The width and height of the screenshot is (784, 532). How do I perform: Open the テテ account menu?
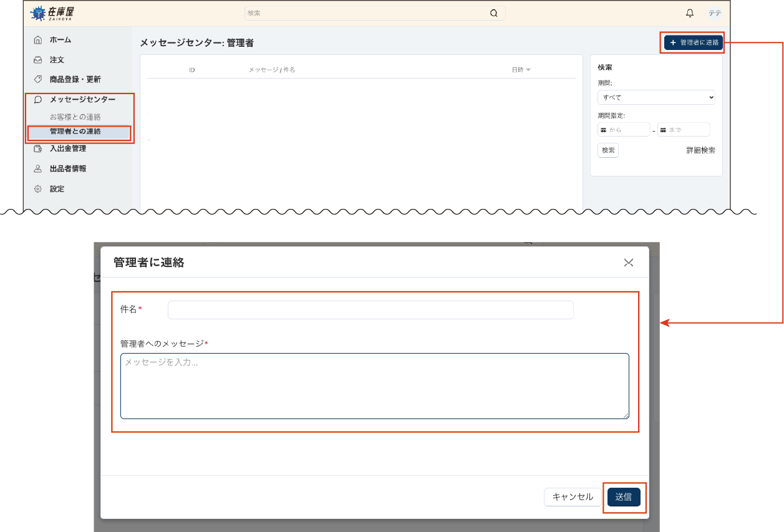tap(714, 12)
